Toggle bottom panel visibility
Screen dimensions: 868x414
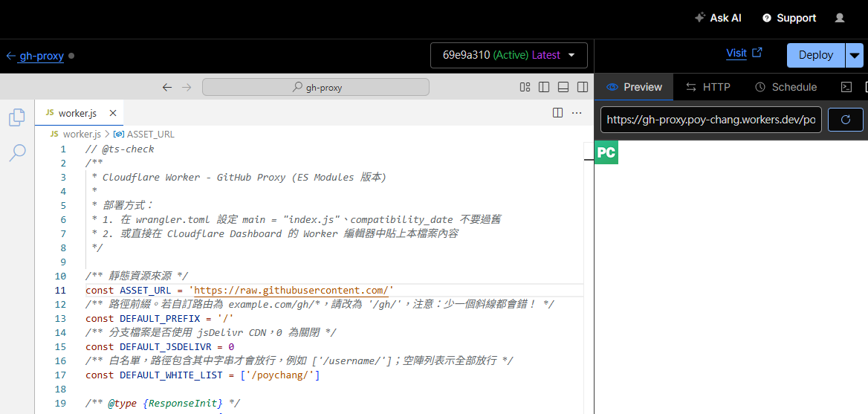tap(563, 87)
